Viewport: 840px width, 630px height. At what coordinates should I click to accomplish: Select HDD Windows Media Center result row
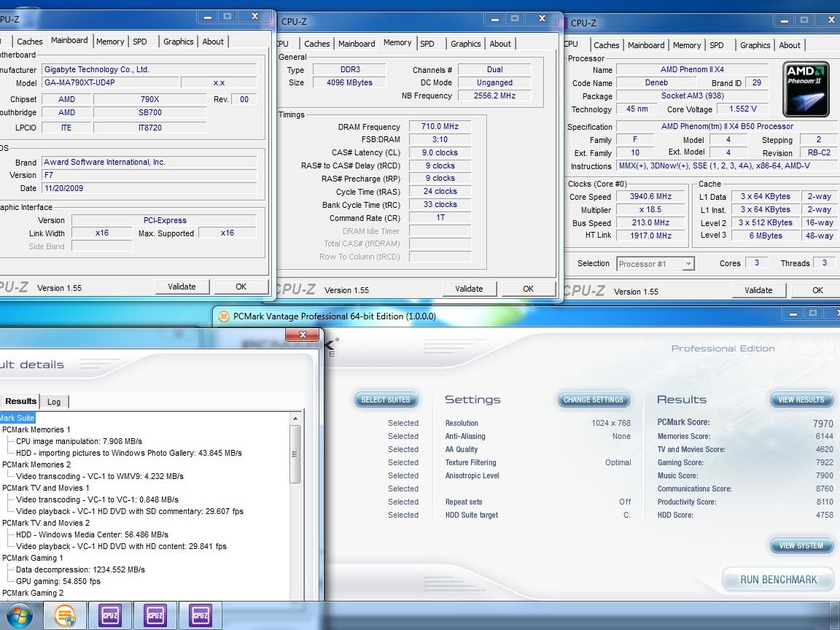92,534
